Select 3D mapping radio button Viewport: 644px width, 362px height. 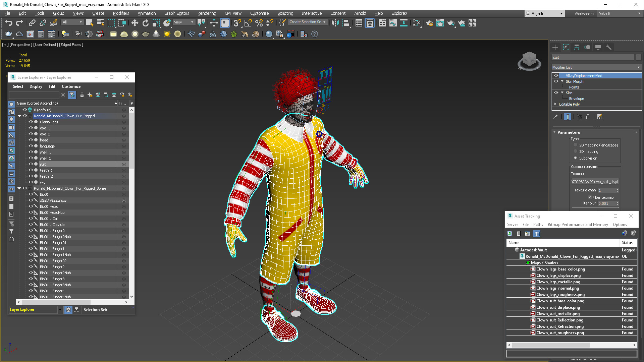[576, 152]
